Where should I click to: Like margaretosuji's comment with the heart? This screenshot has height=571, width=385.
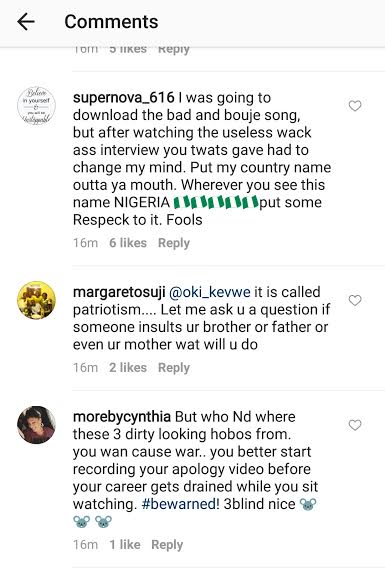coord(355,300)
